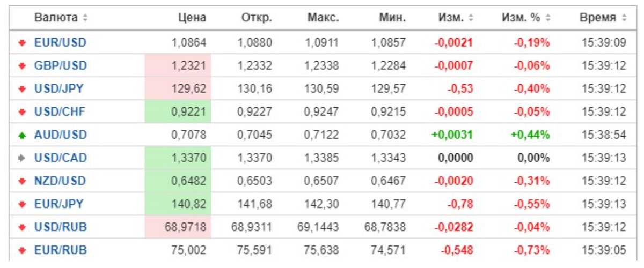Open the USD/CHF currency pair link
644x268 pixels.
point(60,111)
